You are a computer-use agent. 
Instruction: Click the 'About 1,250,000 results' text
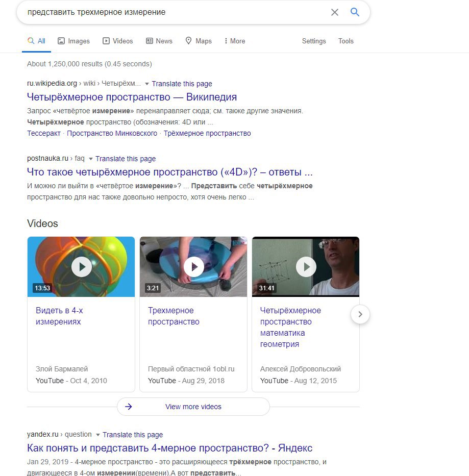89,64
